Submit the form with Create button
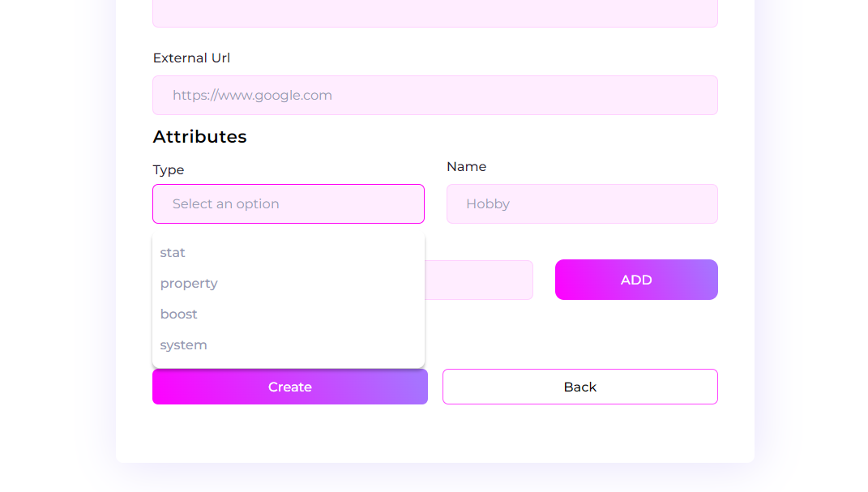 (289, 387)
